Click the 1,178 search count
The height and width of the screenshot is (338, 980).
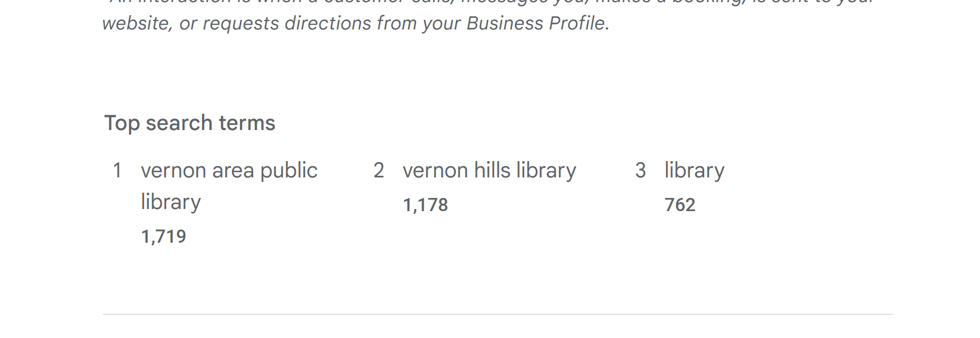tap(425, 205)
